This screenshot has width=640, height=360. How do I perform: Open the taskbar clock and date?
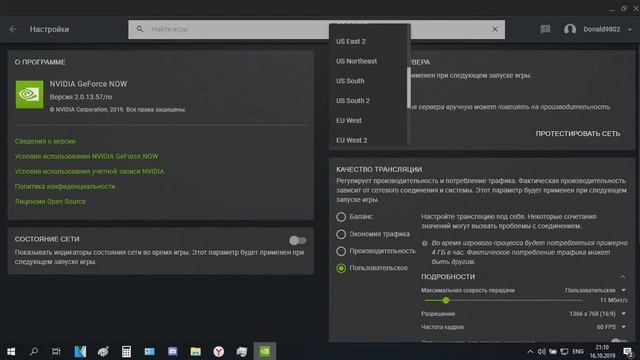pyautogui.click(x=602, y=351)
